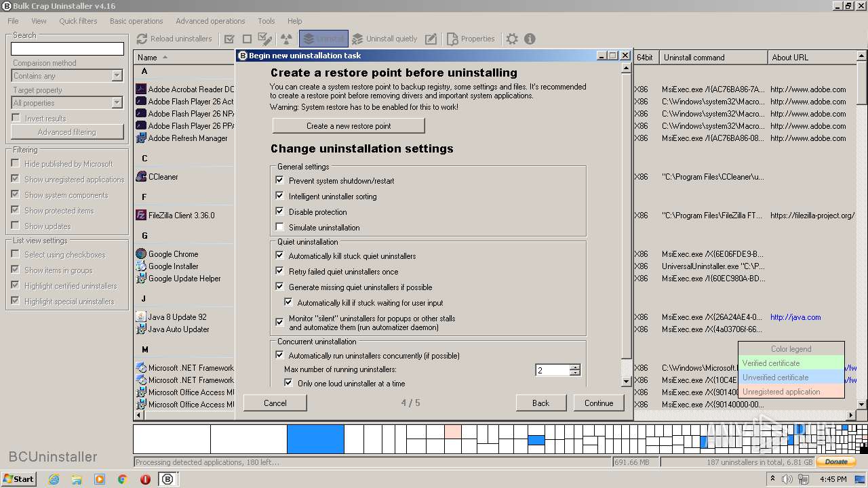This screenshot has width=868, height=488.
Task: Increase max running uninstallers with up arrow
Action: point(575,367)
